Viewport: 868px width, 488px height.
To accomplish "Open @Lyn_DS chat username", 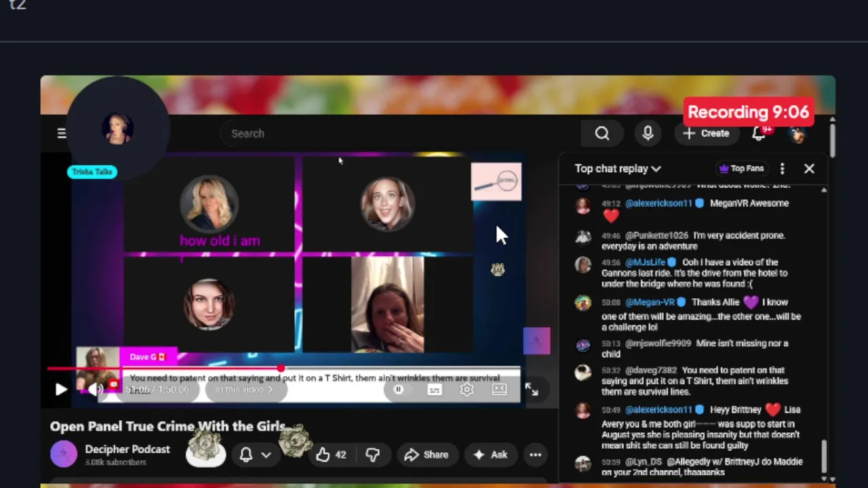I will tap(644, 462).
